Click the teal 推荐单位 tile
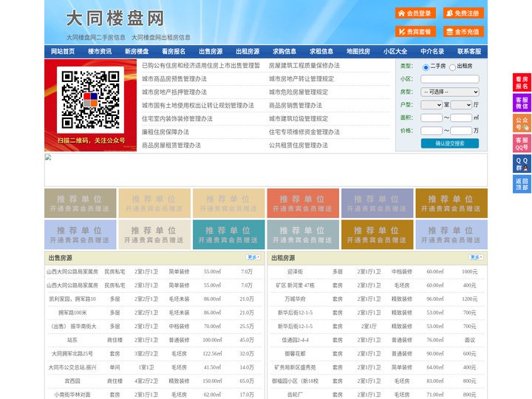 coord(228,234)
